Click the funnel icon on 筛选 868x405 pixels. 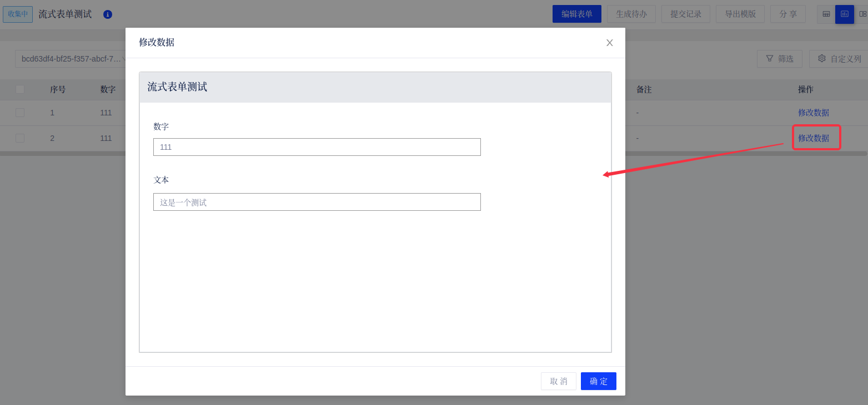pyautogui.click(x=770, y=58)
